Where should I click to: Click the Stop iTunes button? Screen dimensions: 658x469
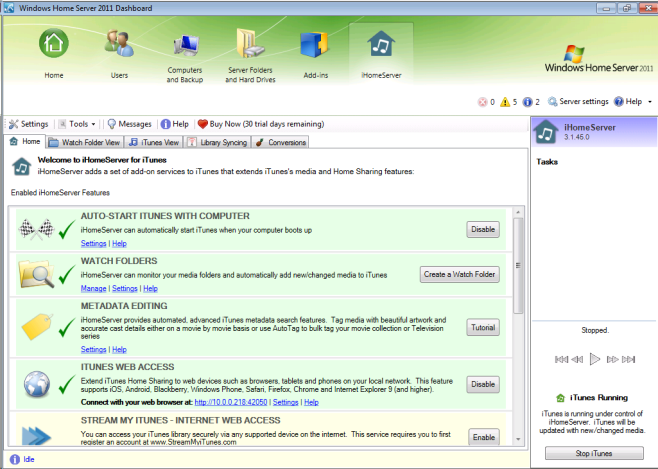[594, 453]
